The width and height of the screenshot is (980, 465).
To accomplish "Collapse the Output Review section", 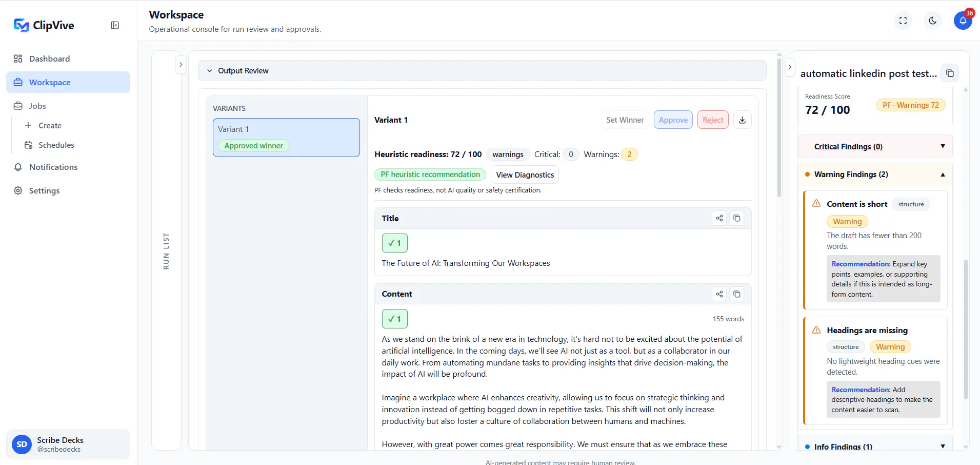I will 482,71.
